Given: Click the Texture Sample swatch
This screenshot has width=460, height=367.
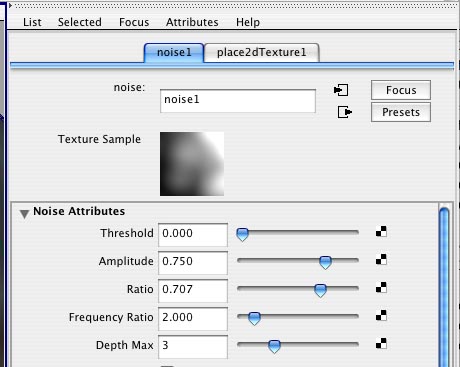Looking at the screenshot, I should [x=192, y=164].
